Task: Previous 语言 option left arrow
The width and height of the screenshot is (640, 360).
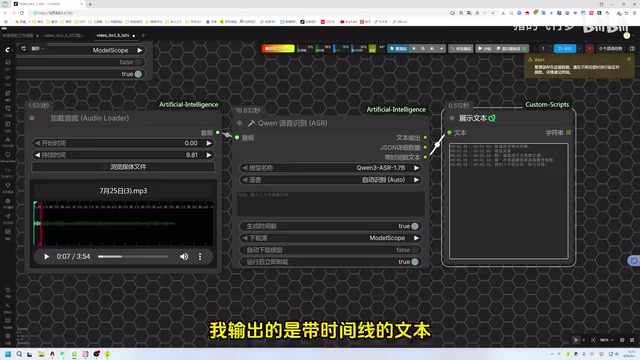Action: point(245,180)
